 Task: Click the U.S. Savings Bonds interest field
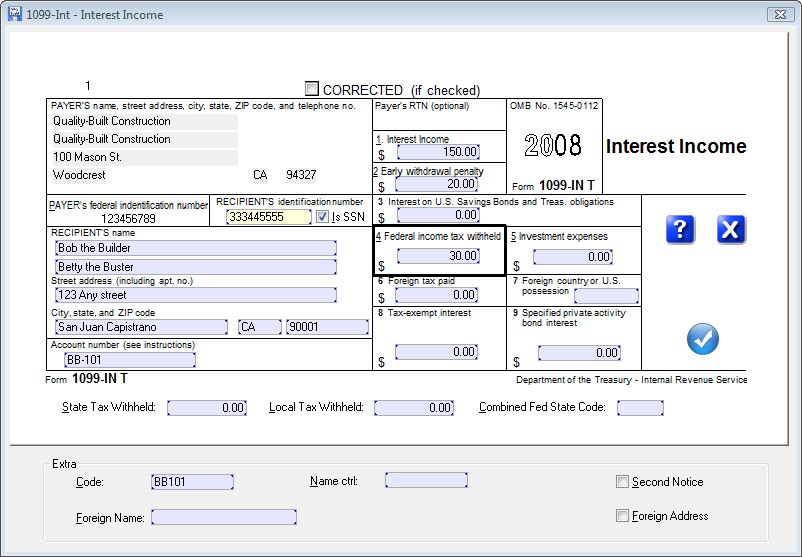438,215
